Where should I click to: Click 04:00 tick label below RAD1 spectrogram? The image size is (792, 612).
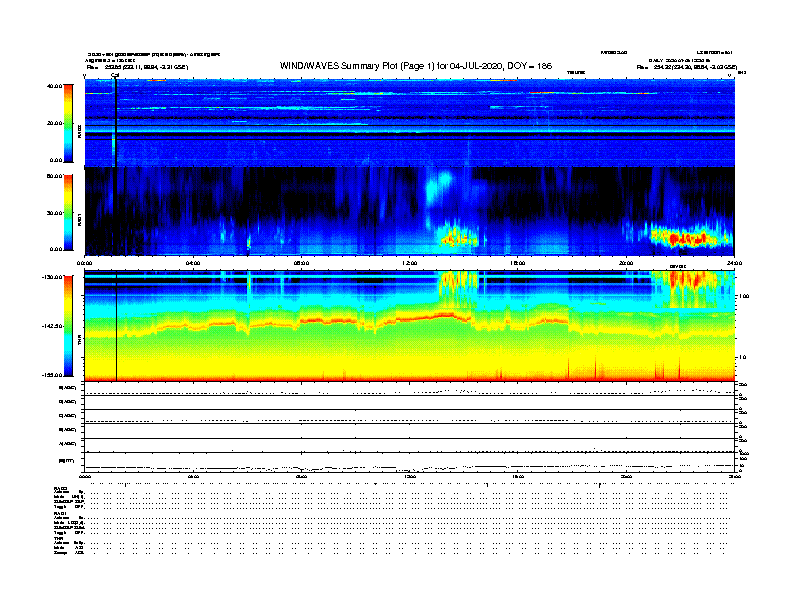[193, 263]
